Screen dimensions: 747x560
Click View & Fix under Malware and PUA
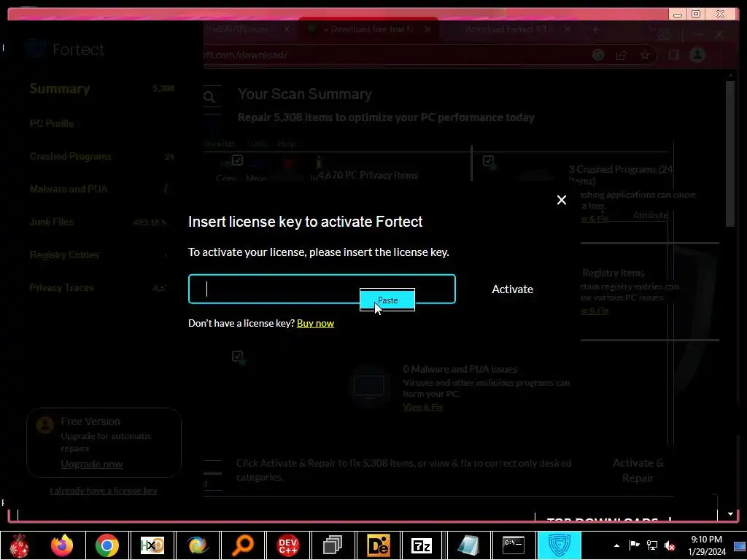pyautogui.click(x=423, y=407)
